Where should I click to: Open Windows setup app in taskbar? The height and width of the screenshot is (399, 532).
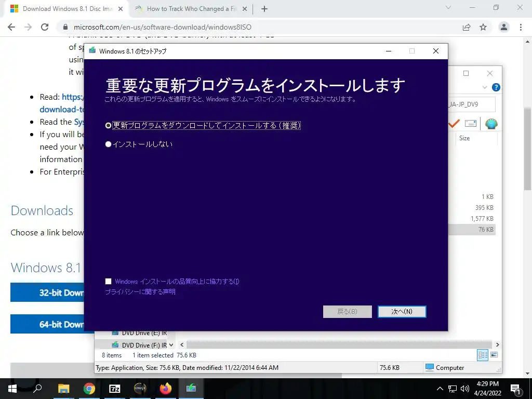pyautogui.click(x=191, y=389)
